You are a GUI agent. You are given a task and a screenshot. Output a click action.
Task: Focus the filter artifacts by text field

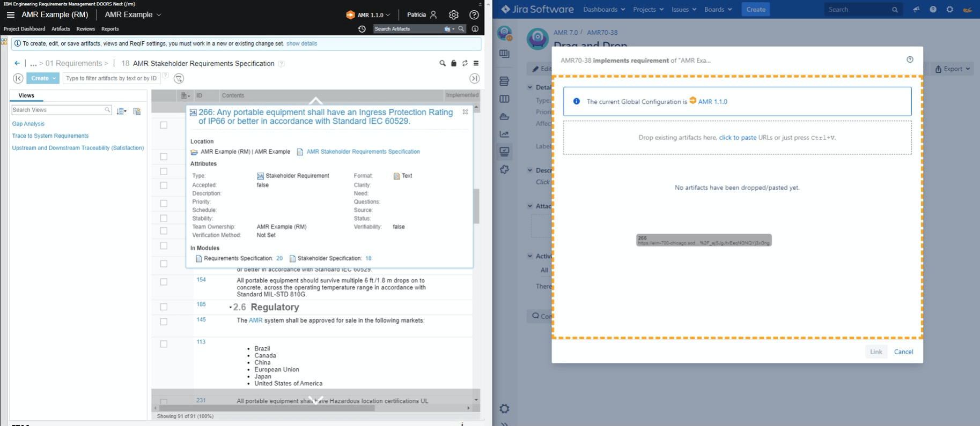click(x=112, y=78)
